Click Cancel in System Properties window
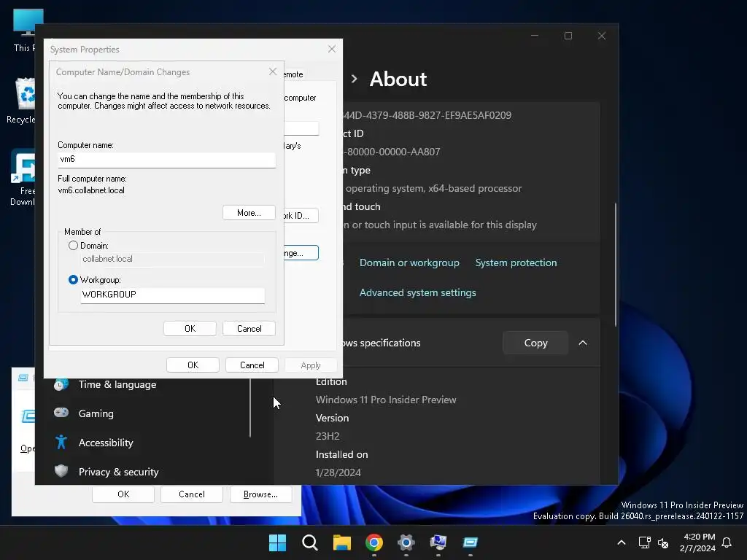The width and height of the screenshot is (747, 560). click(x=252, y=365)
